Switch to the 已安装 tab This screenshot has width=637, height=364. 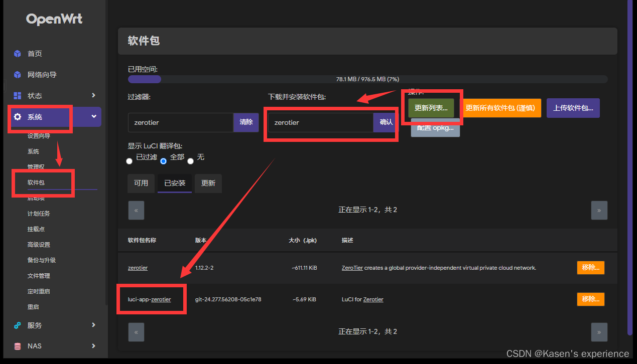[x=175, y=184]
